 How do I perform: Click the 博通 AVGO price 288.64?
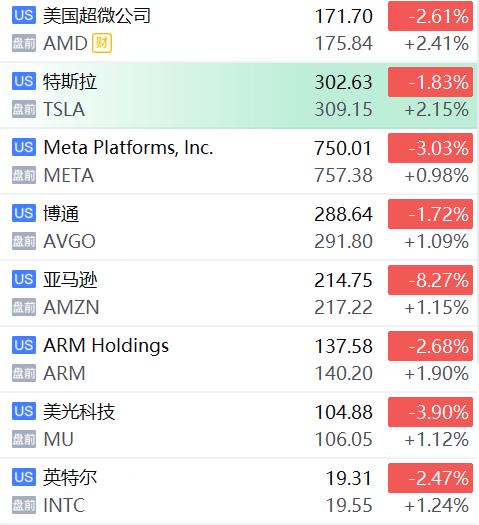pyautogui.click(x=343, y=214)
